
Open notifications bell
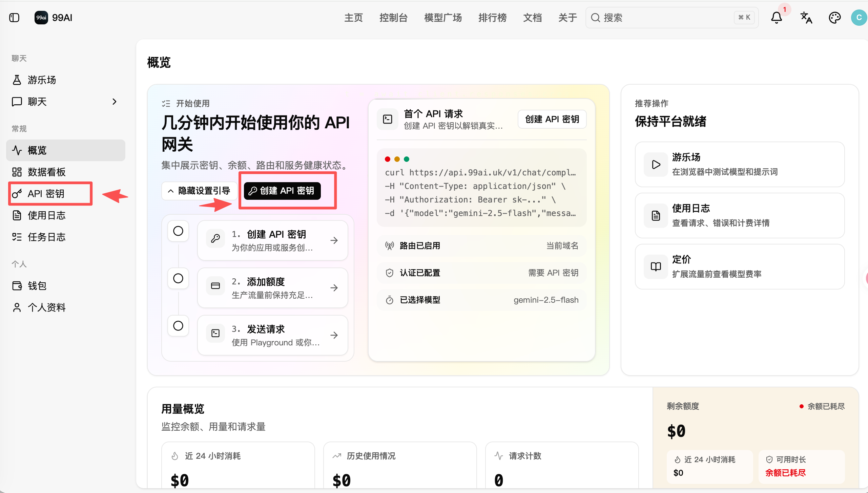click(x=776, y=18)
